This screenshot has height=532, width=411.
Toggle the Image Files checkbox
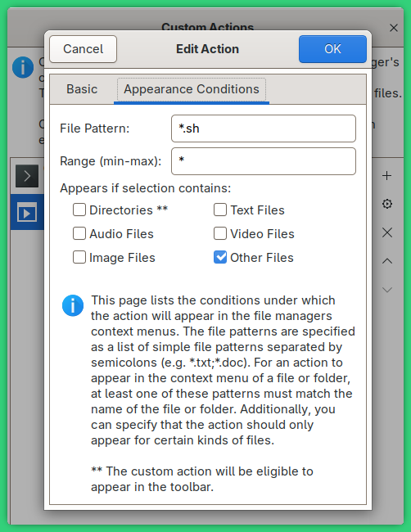79,257
